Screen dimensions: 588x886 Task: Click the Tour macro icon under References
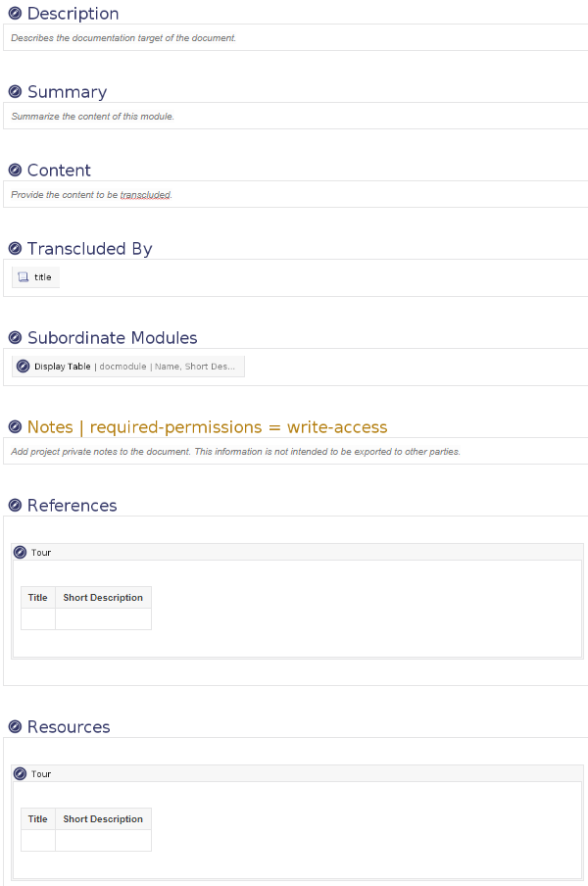pos(20,553)
